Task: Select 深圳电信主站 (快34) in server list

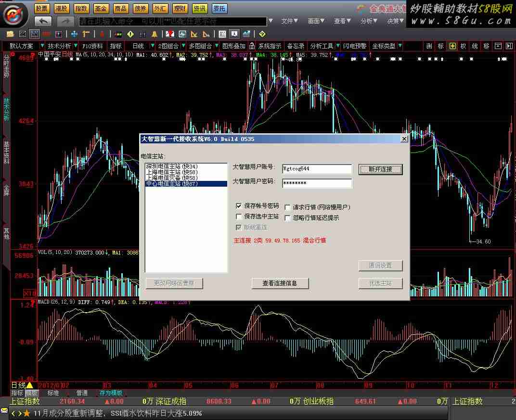Action: [186, 166]
